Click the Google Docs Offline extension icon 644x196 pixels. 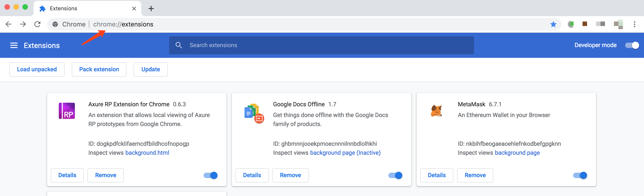coord(254,113)
